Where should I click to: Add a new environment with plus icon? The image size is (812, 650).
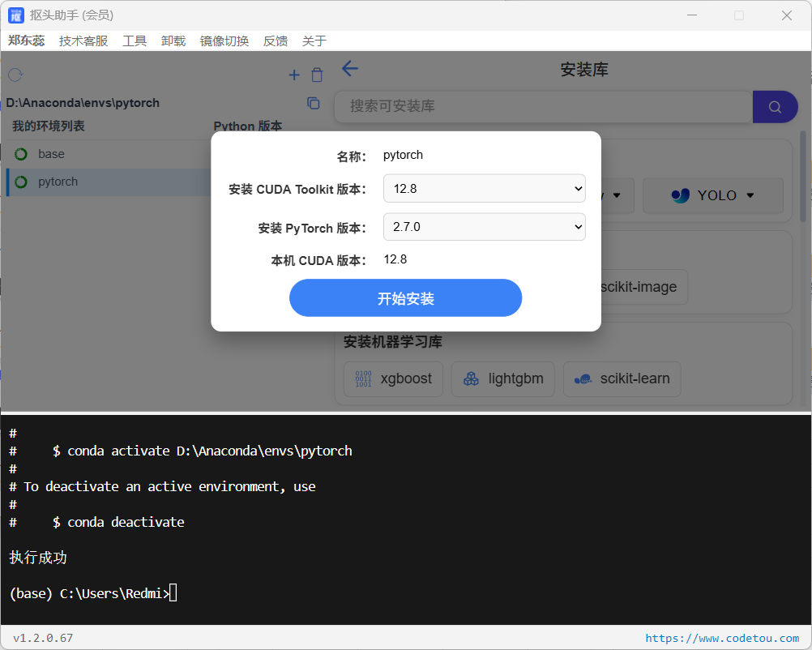(x=294, y=75)
